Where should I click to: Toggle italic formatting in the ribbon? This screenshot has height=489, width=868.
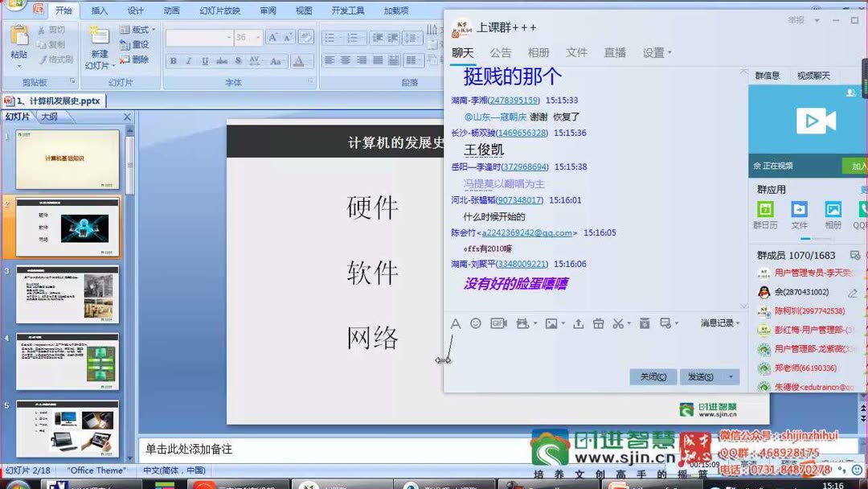(190, 60)
